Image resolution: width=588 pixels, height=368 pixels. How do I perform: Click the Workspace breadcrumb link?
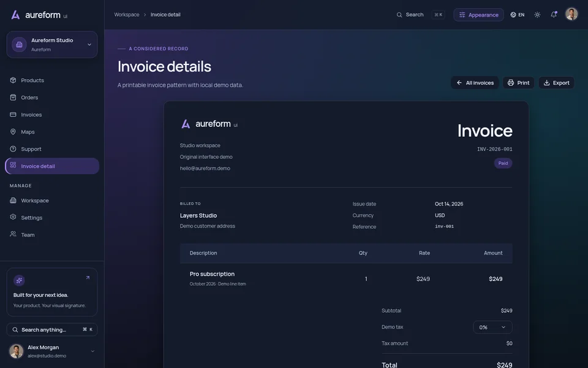click(x=127, y=15)
